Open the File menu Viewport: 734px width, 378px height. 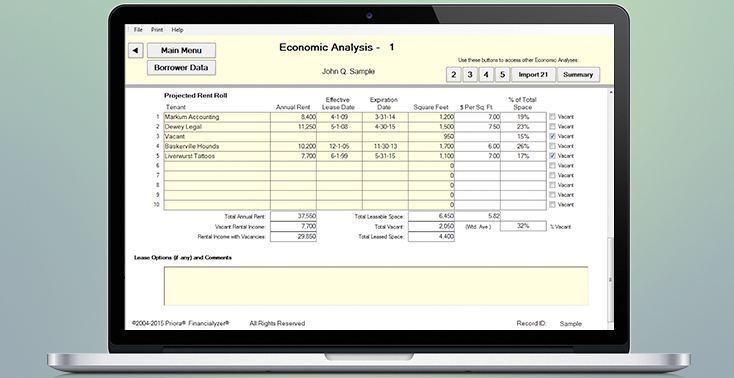138,30
